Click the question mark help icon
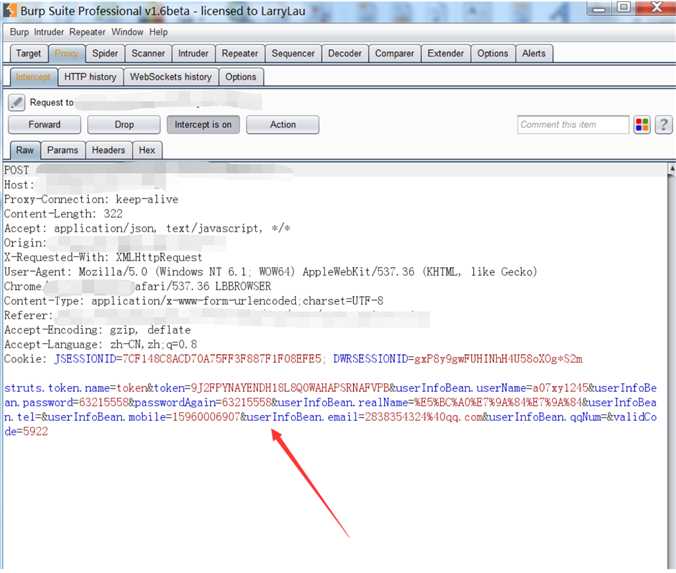Image resolution: width=676 pixels, height=573 pixels. [x=663, y=125]
